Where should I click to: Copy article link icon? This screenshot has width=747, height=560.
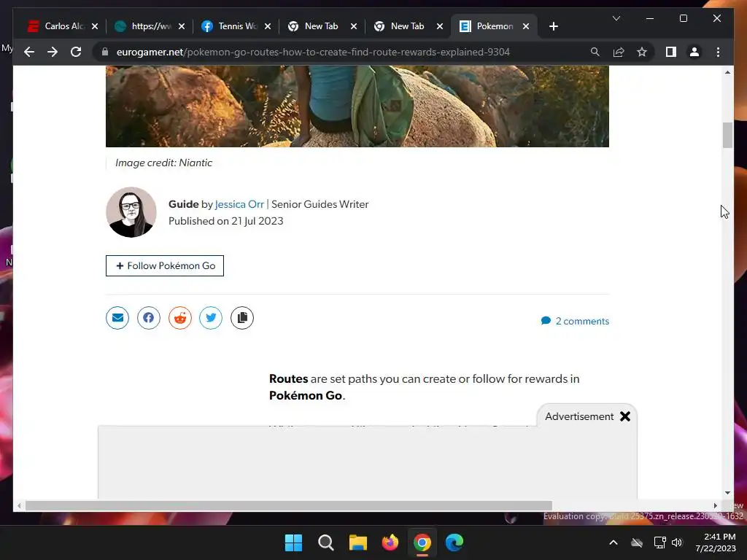pos(242,318)
